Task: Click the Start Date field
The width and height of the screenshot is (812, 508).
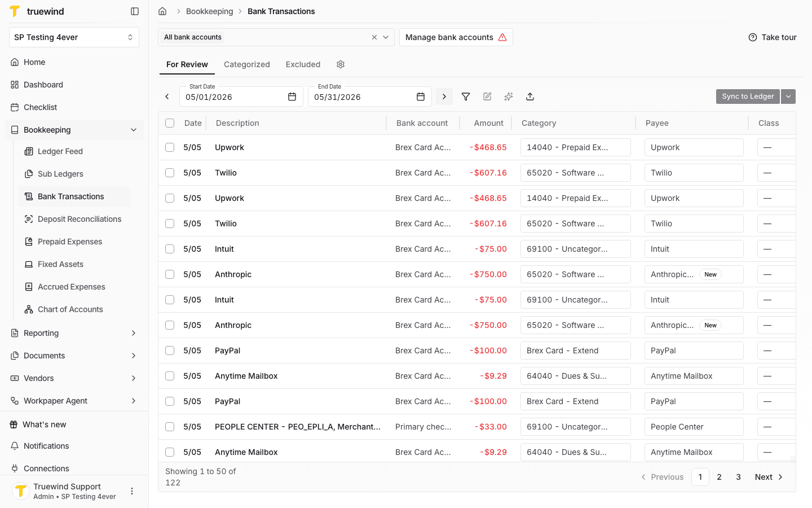Action: coord(241,97)
